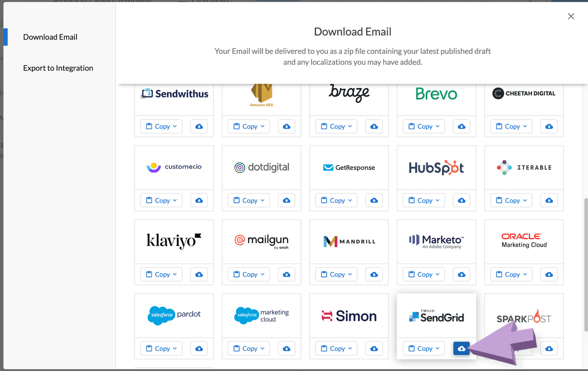This screenshot has height=371, width=588.
Task: Open the Mandrill Copy dropdown
Action: click(336, 274)
